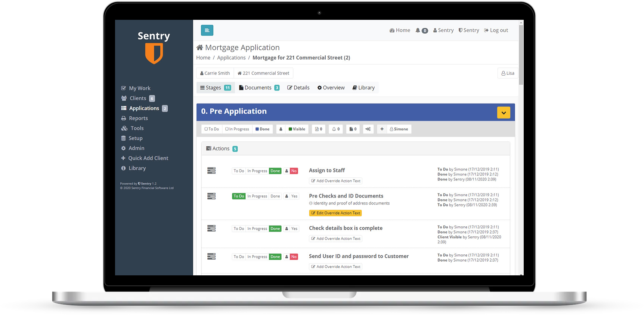
Task: Open Library in sidebar
Action: point(133,168)
